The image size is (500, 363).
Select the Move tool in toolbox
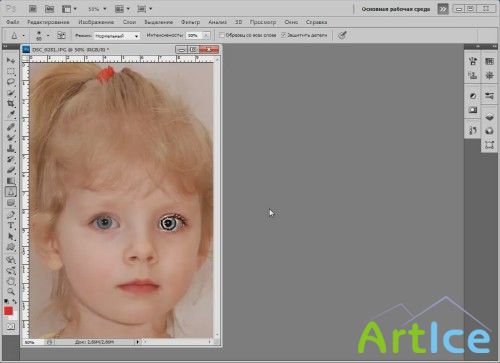coord(11,60)
